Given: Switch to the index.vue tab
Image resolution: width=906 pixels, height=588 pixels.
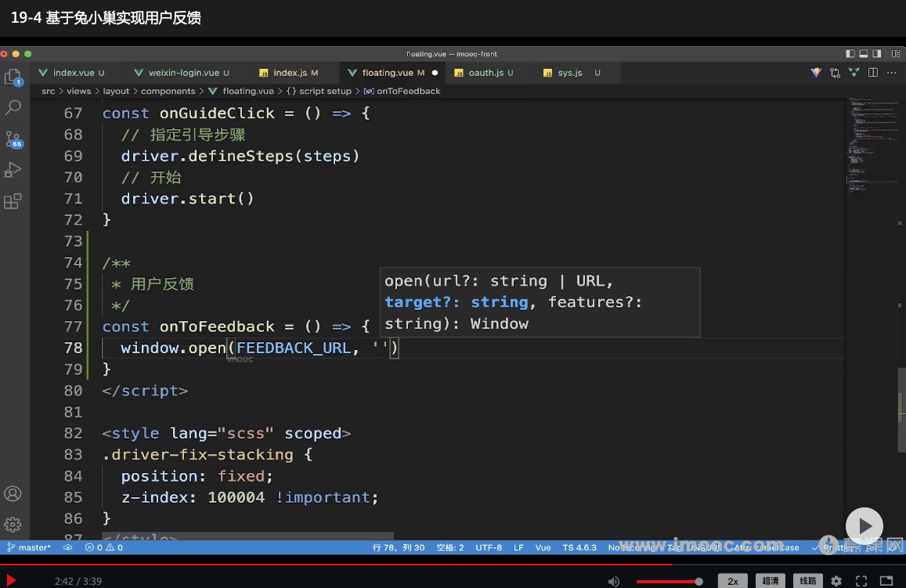Looking at the screenshot, I should [x=73, y=73].
